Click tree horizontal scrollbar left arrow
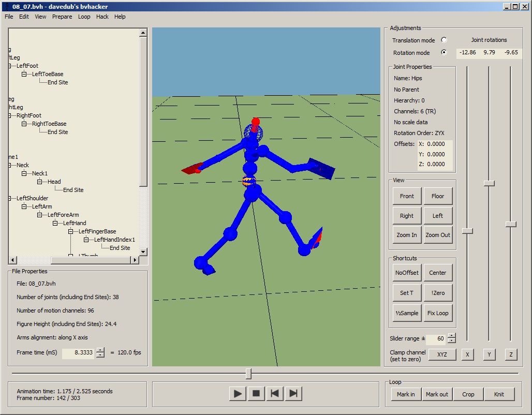 click(x=13, y=260)
